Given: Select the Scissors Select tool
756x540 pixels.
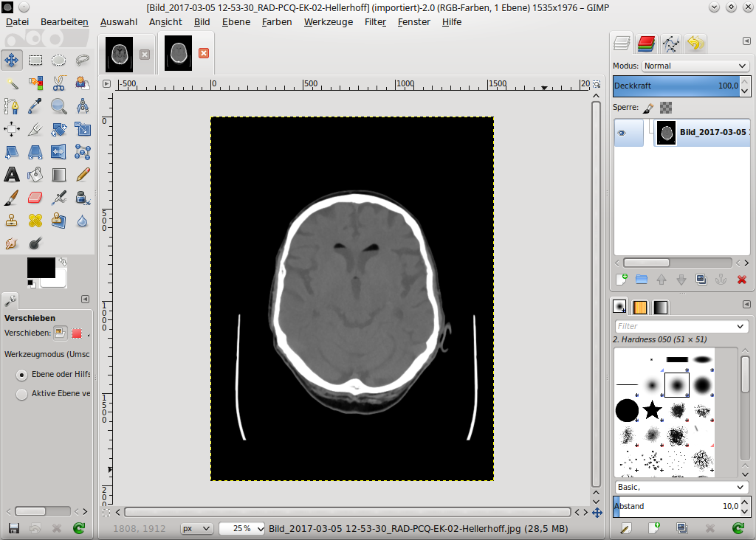Looking at the screenshot, I should click(59, 83).
